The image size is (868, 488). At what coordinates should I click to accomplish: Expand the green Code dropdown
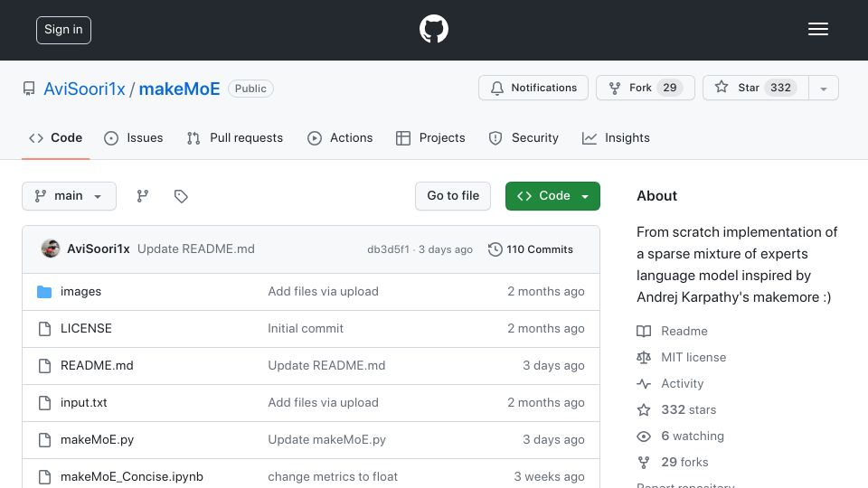coord(552,196)
